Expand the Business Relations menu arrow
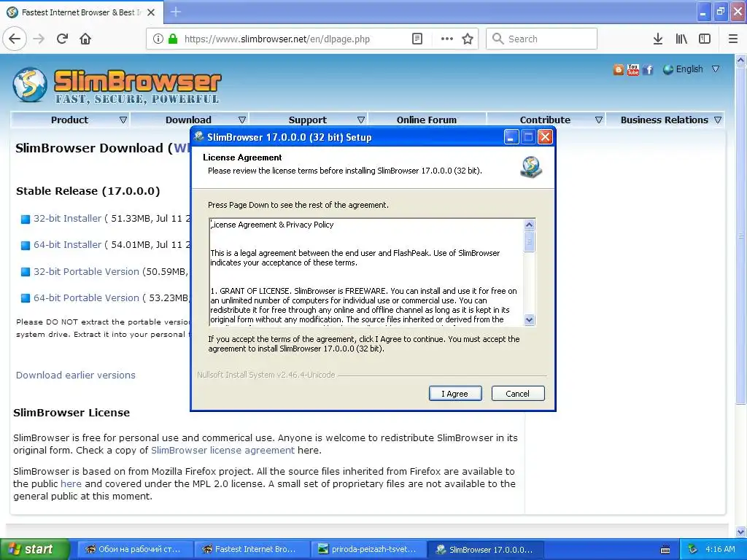747x560 pixels. (x=718, y=120)
